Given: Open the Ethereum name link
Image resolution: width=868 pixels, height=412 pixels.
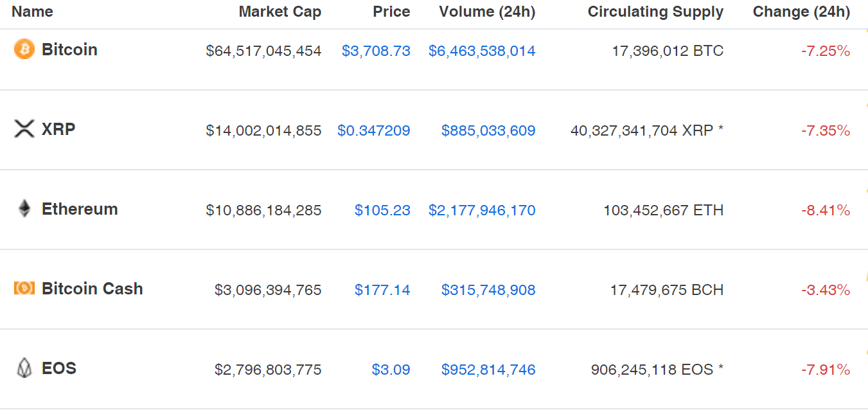Looking at the screenshot, I should (80, 209).
